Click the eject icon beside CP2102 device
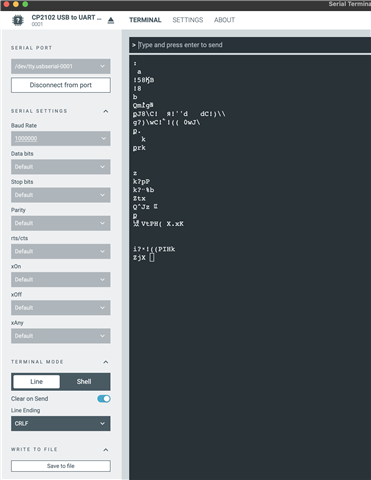The image size is (371, 480). [x=111, y=21]
